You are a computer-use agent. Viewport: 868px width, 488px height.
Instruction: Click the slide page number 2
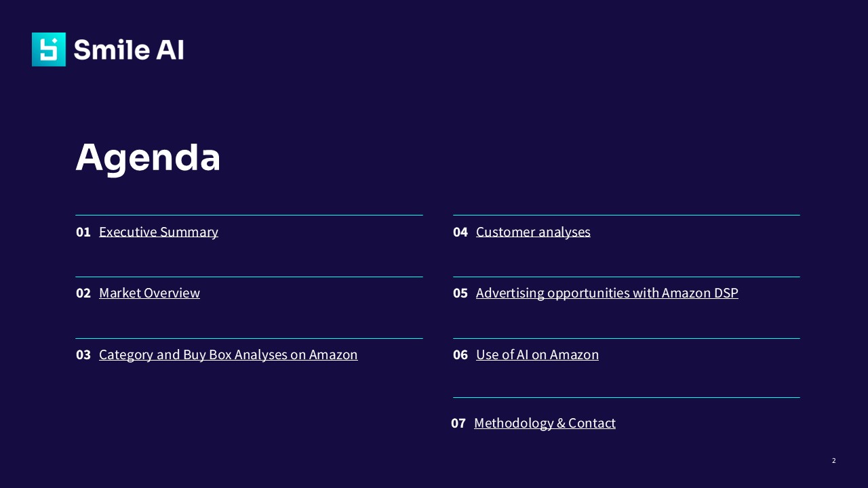pos(834,461)
